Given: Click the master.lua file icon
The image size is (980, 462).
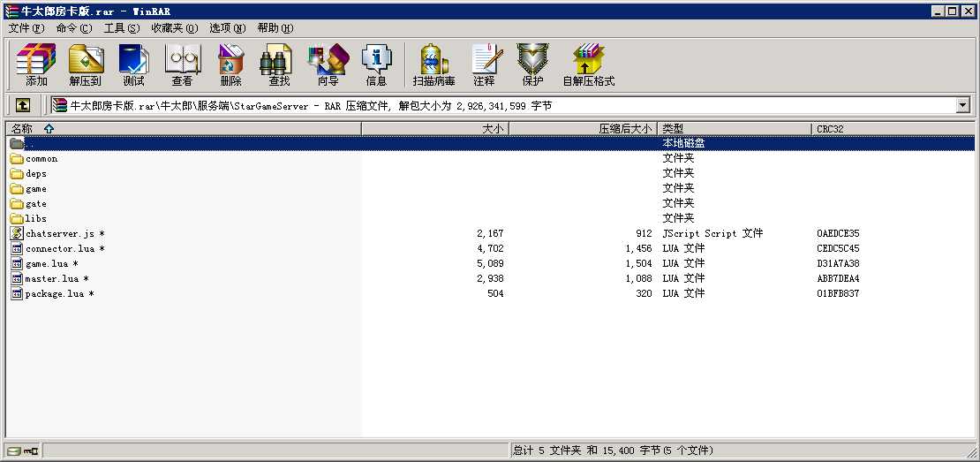Looking at the screenshot, I should [x=17, y=278].
